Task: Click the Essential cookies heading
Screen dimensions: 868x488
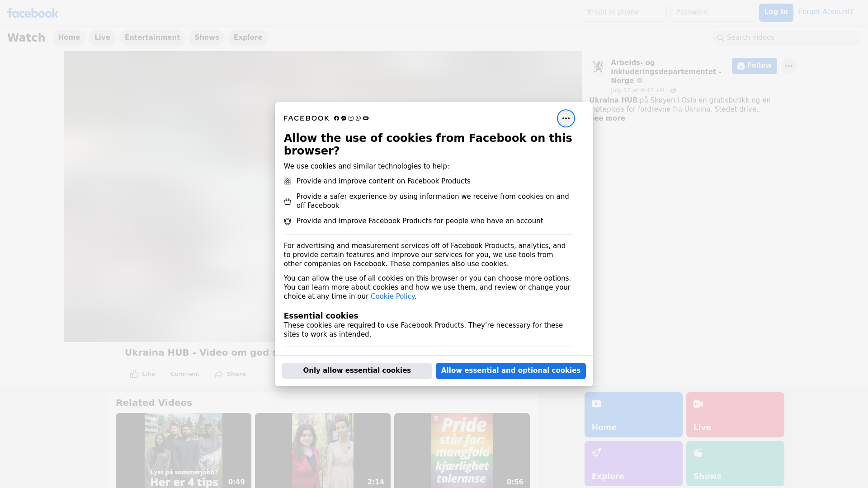Action: click(x=321, y=316)
